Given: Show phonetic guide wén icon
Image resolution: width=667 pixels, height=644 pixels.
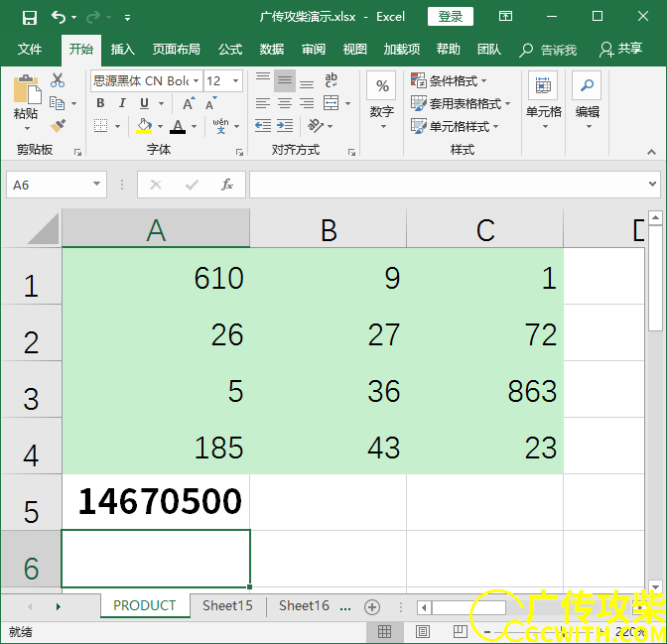Looking at the screenshot, I should [220, 126].
